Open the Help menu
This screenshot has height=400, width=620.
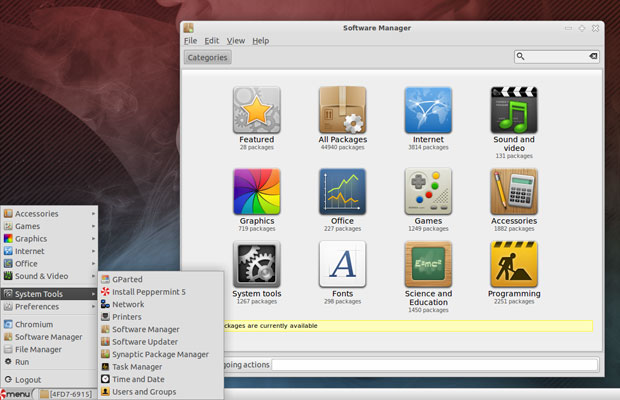(x=261, y=41)
